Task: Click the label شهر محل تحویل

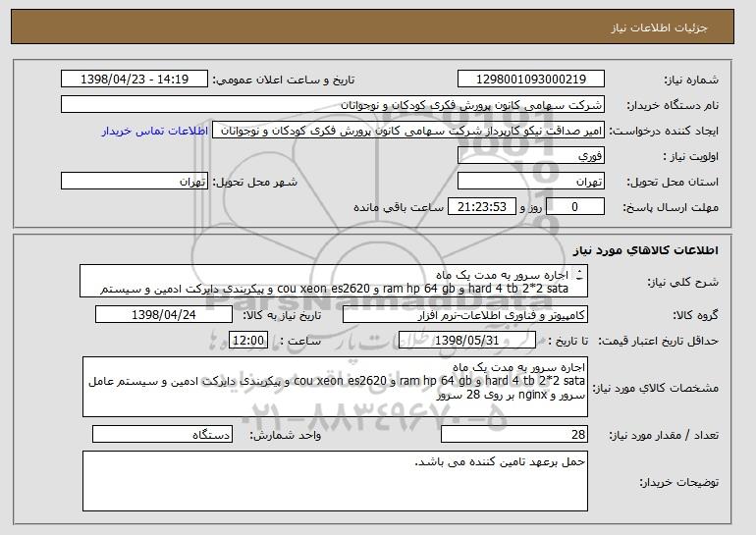Action: [x=255, y=183]
